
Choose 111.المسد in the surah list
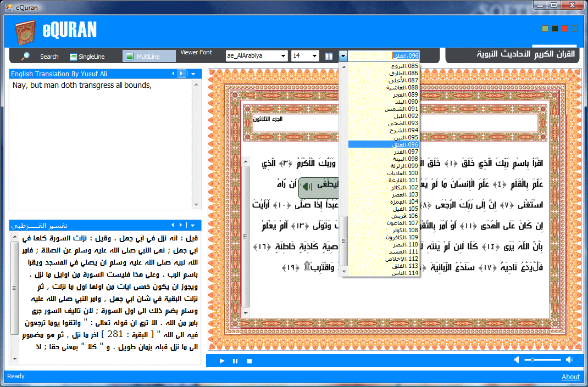384,251
